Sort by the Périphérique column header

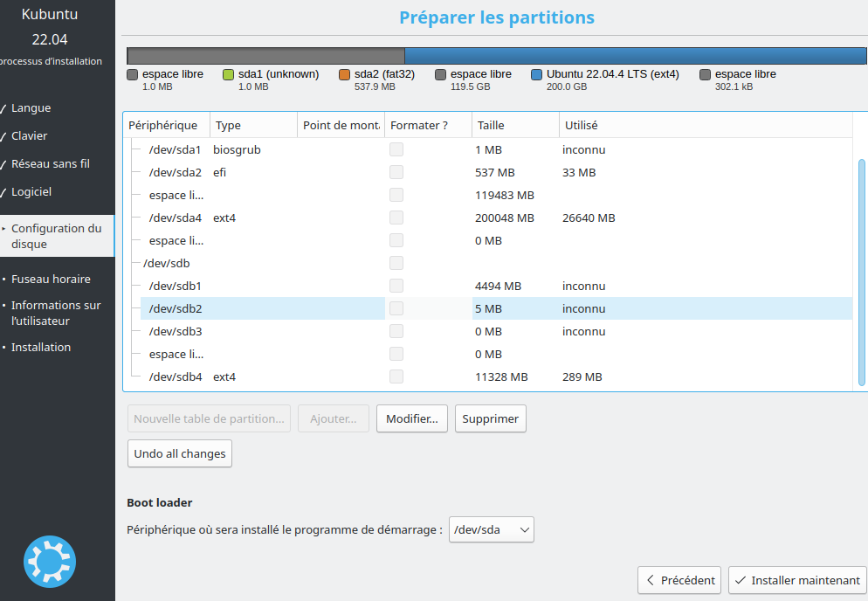click(x=166, y=125)
